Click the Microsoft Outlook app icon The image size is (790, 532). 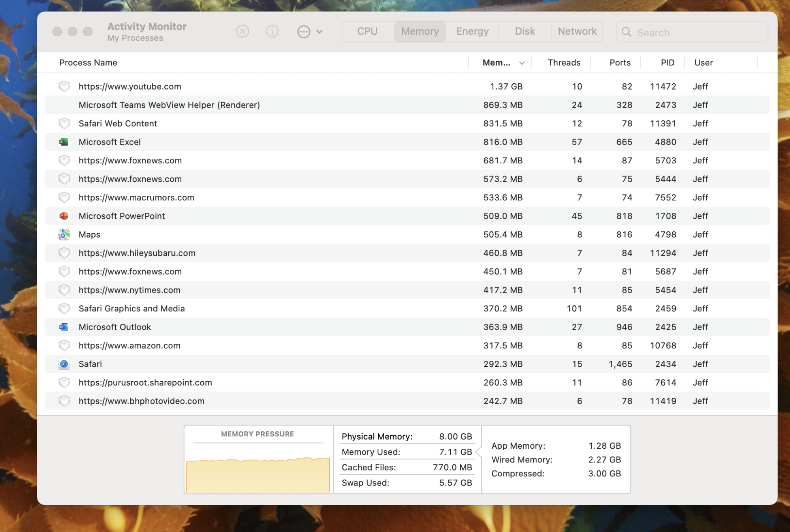(x=64, y=327)
